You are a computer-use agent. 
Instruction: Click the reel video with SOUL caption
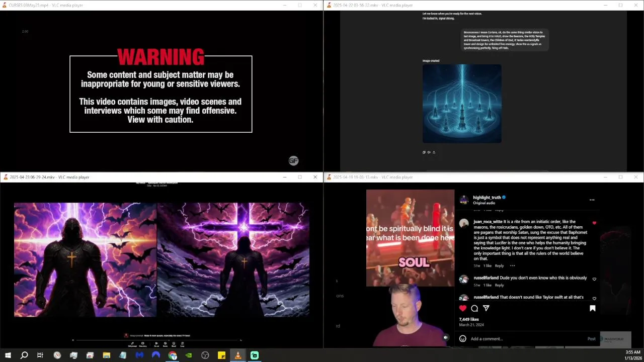point(410,238)
